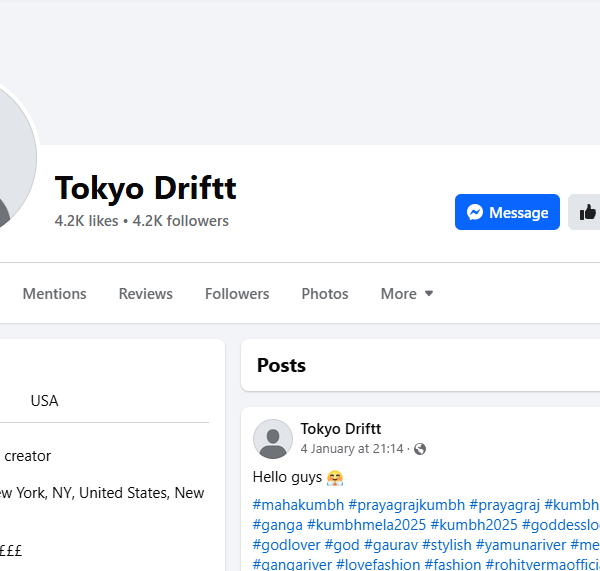Viewport: 600px width, 571px height.
Task: Open the #gaurav hashtag
Action: [390, 545]
